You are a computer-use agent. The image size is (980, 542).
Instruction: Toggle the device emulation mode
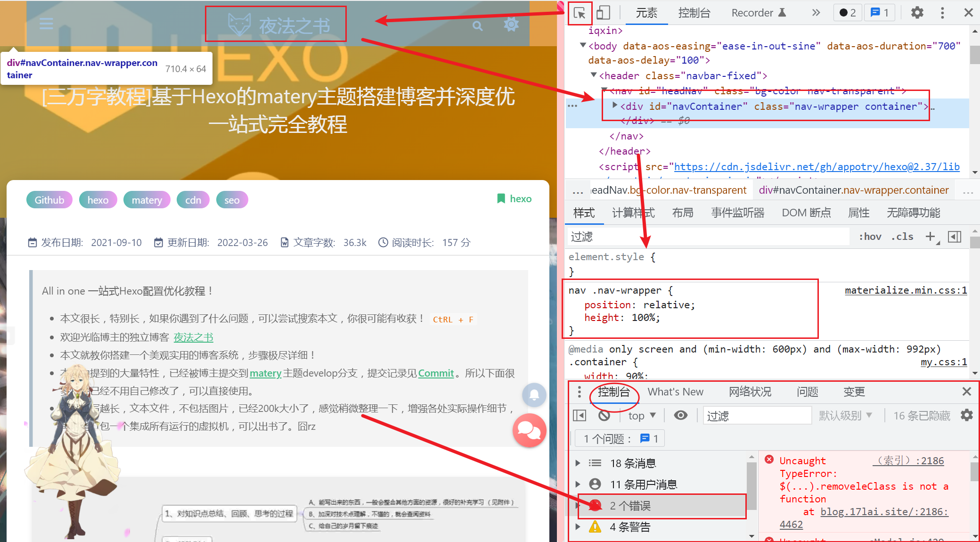tap(603, 12)
